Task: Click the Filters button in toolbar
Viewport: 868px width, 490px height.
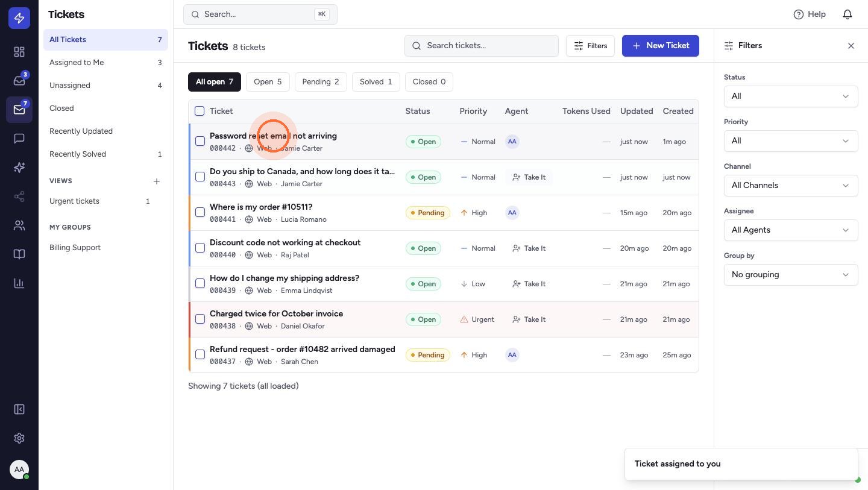Action: [x=590, y=46]
